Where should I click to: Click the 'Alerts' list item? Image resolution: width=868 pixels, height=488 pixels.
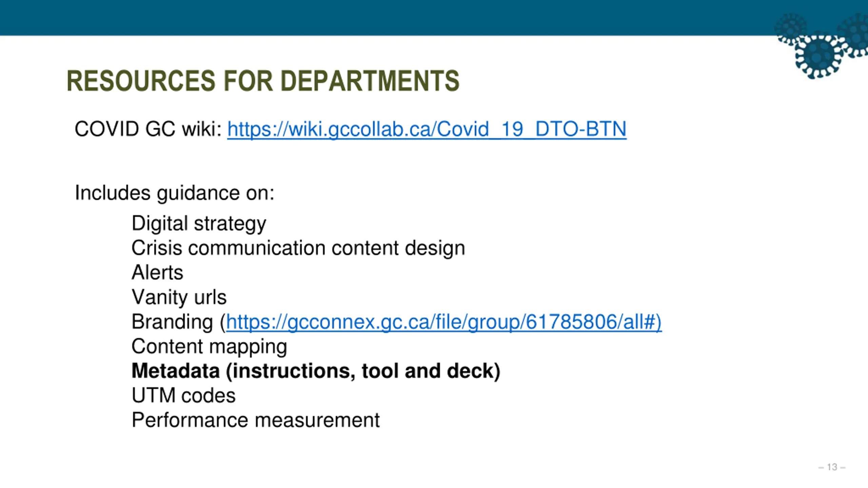click(x=157, y=272)
